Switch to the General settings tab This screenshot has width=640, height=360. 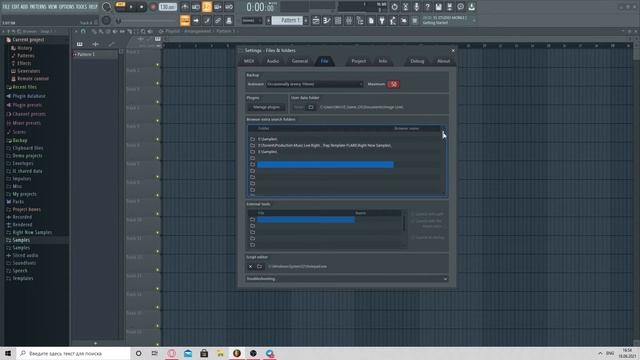[x=300, y=61]
